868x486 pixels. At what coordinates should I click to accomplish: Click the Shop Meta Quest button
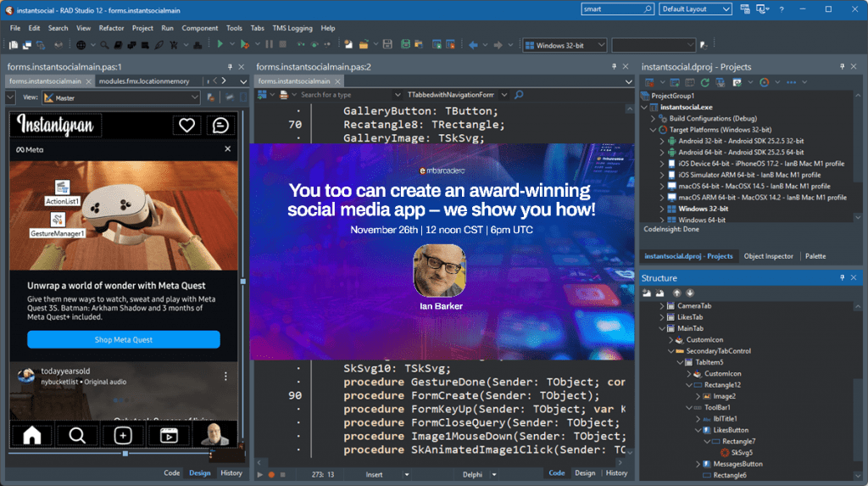(124, 340)
